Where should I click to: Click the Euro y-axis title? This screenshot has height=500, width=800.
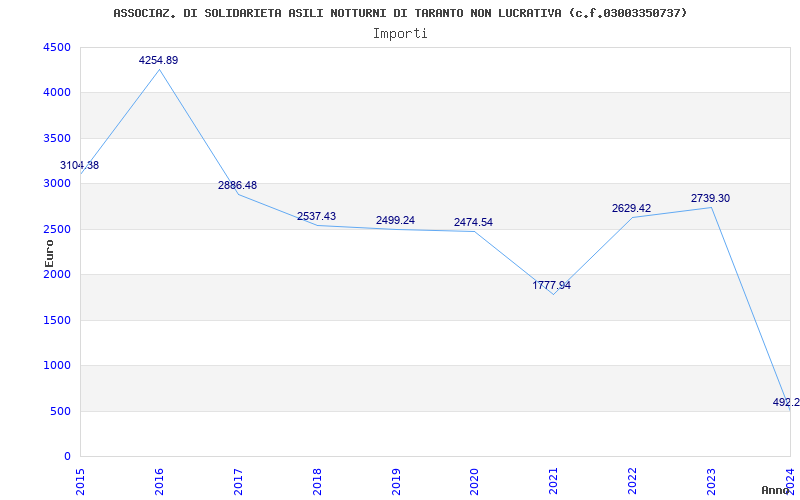coord(49,254)
